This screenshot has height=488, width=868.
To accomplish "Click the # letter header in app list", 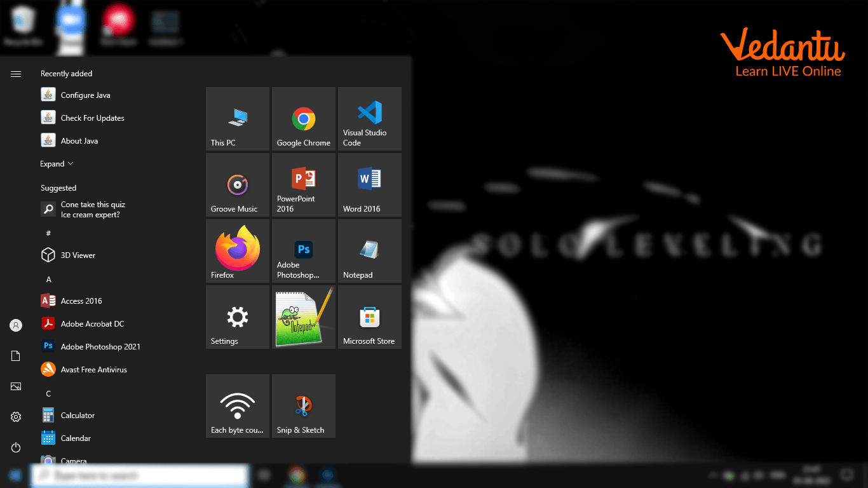I will click(48, 234).
